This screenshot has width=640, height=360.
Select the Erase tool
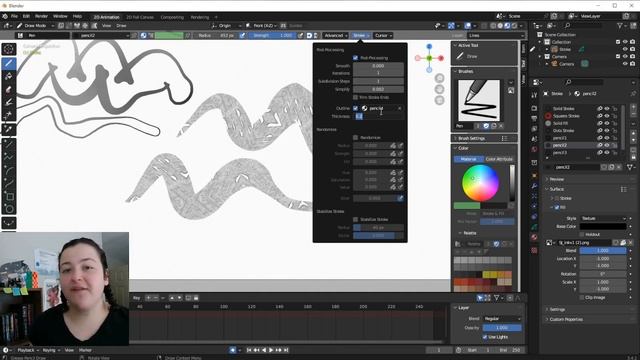9,89
